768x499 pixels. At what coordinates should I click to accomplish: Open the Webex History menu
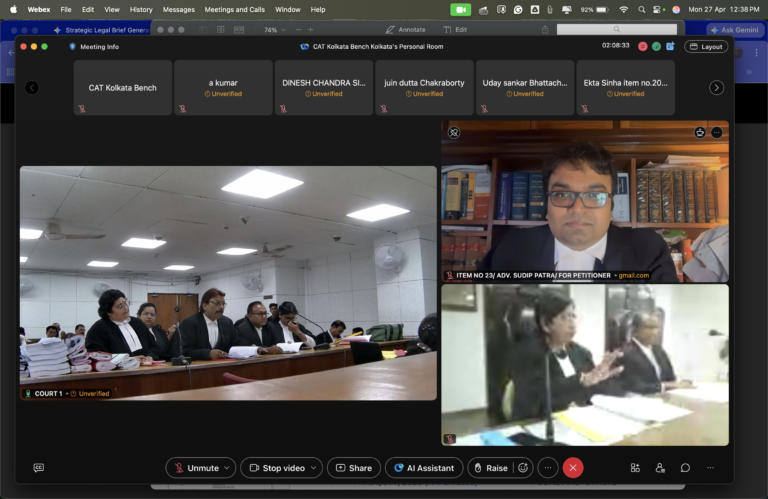pos(141,9)
